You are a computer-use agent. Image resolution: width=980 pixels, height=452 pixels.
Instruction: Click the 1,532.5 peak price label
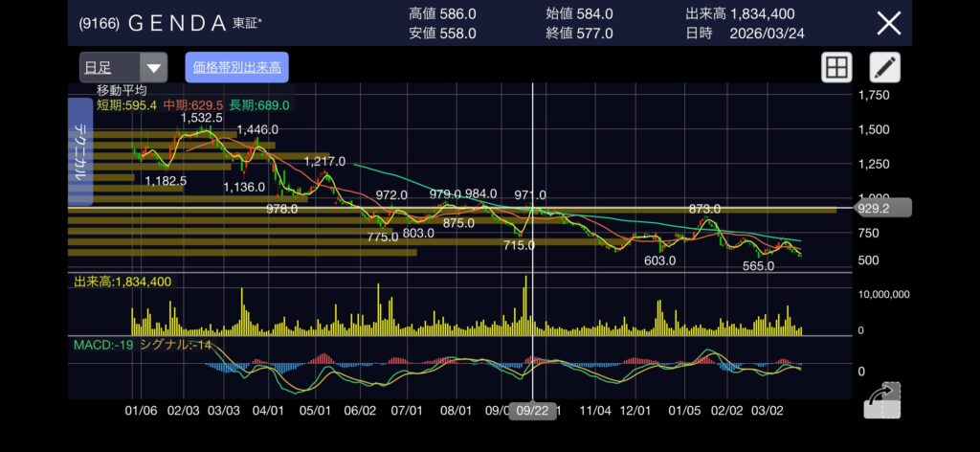coord(201,118)
